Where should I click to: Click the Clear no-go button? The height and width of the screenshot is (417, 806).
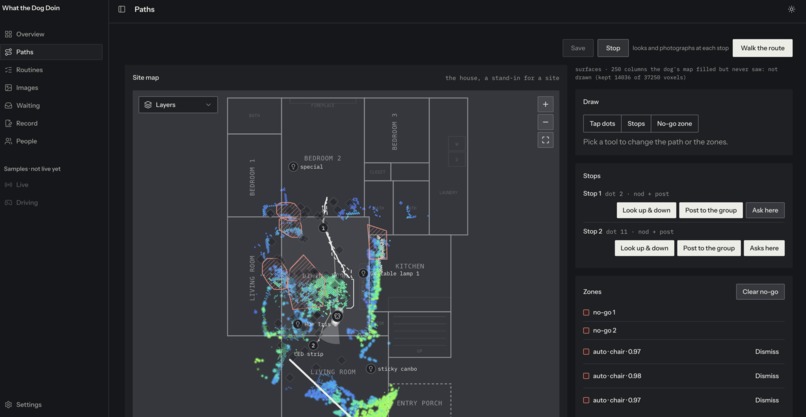(x=760, y=292)
